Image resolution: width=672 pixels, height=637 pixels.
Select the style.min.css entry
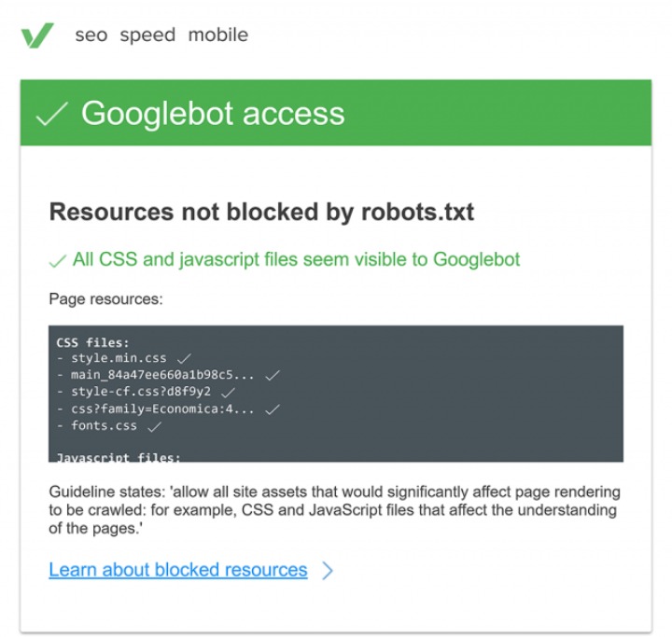[119, 358]
